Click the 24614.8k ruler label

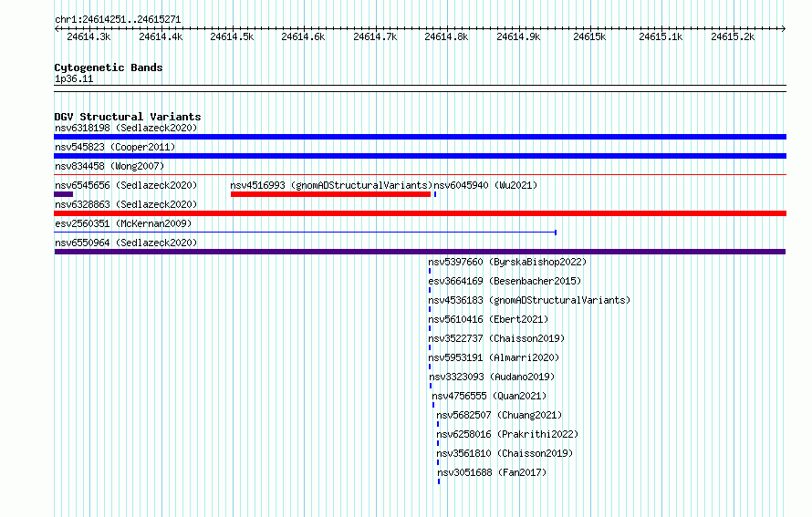pyautogui.click(x=446, y=36)
